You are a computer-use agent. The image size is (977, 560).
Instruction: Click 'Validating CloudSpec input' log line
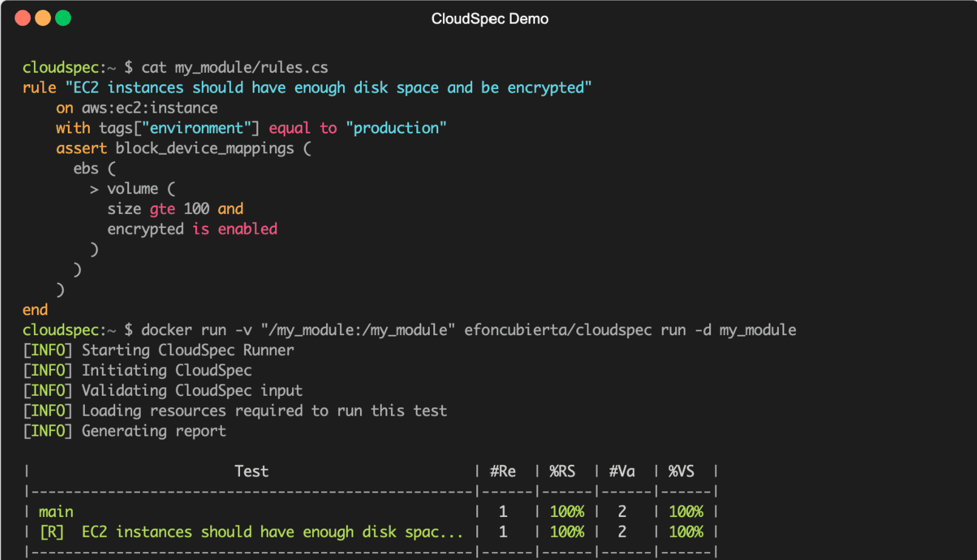click(x=192, y=391)
